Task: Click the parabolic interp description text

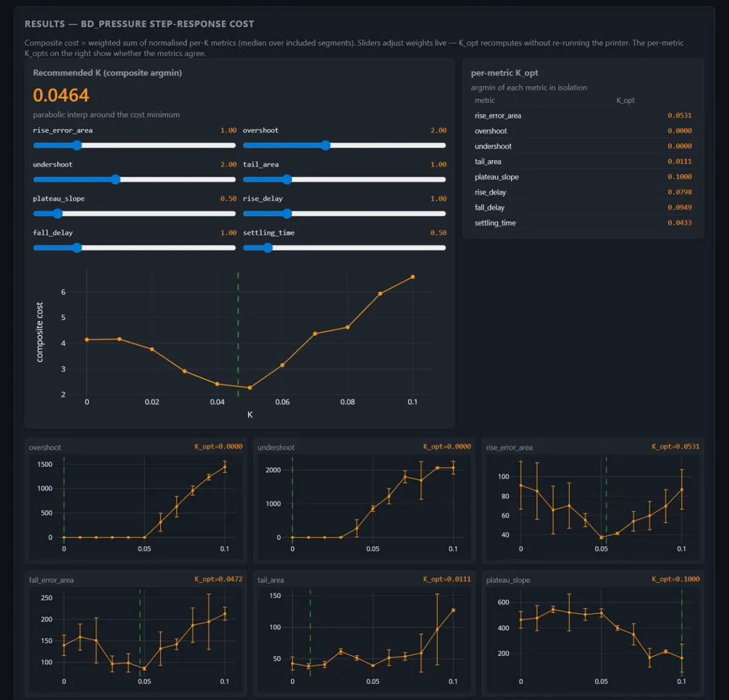Action: click(x=106, y=115)
